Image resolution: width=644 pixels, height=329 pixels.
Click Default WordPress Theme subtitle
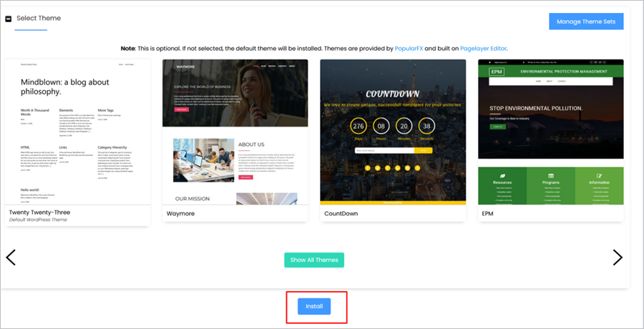(38, 220)
